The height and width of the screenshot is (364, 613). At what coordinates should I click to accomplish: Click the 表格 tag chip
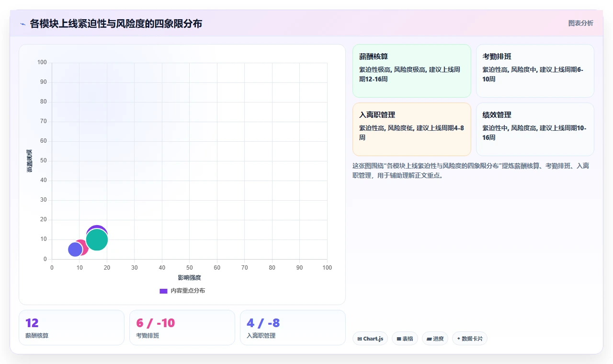[x=405, y=339]
